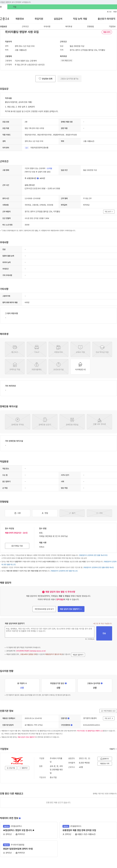Toggle 관심정보 등록 heart button
The height and width of the screenshot is (868, 117).
coord(45,79)
